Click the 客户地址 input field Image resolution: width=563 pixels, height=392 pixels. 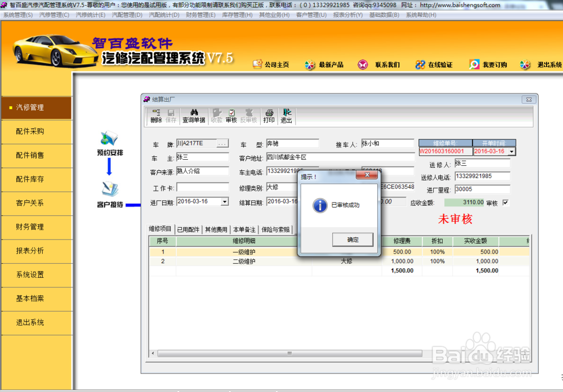[341, 157]
